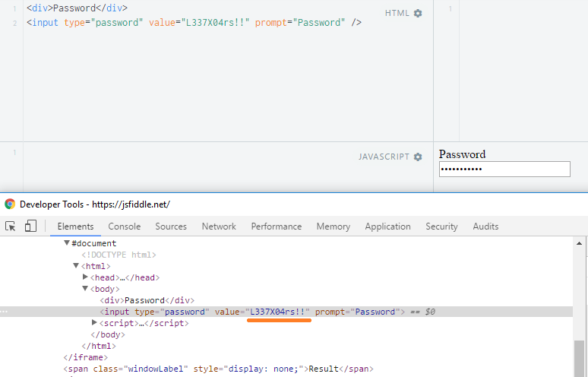Click the scroll up arrow in Elements panel
The image size is (588, 377).
coord(579,243)
